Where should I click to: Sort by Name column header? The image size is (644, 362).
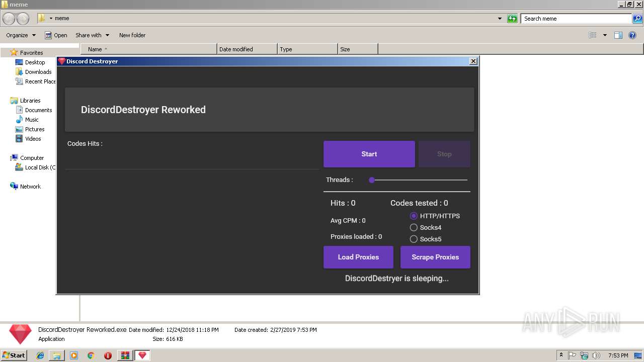[x=148, y=49]
